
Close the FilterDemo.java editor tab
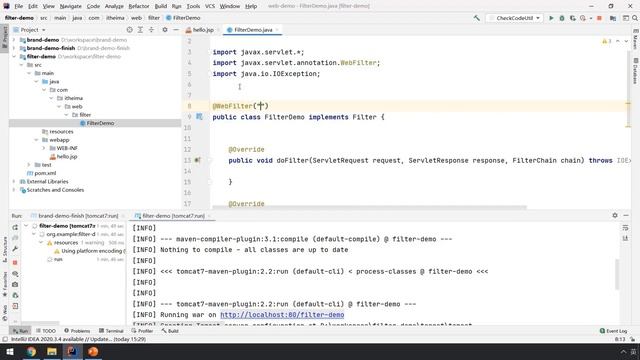(x=277, y=30)
